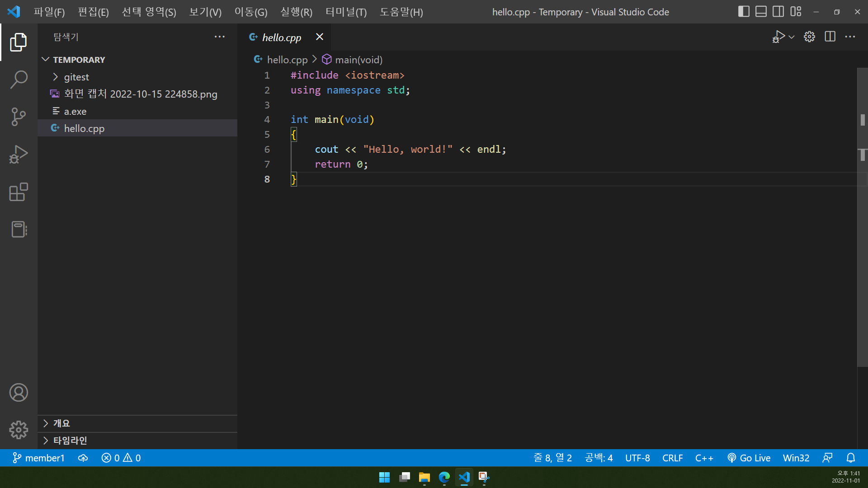Click main(void) symbol in breadcrumb
This screenshot has width=868, height=488.
tap(359, 60)
